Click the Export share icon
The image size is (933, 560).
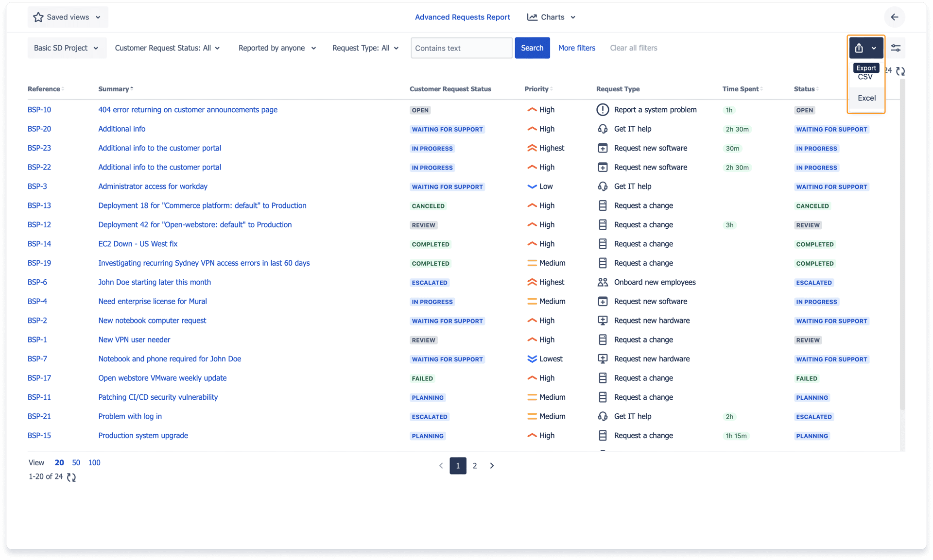(860, 48)
